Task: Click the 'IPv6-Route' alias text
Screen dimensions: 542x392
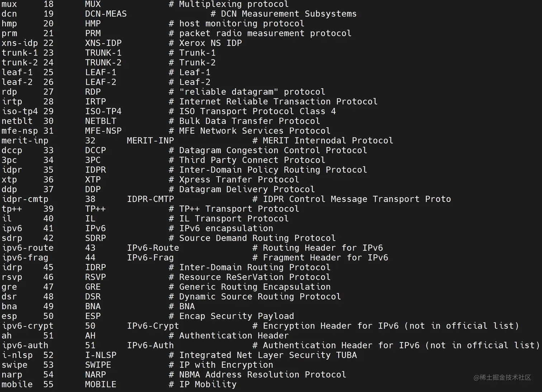Action: pyautogui.click(x=153, y=248)
